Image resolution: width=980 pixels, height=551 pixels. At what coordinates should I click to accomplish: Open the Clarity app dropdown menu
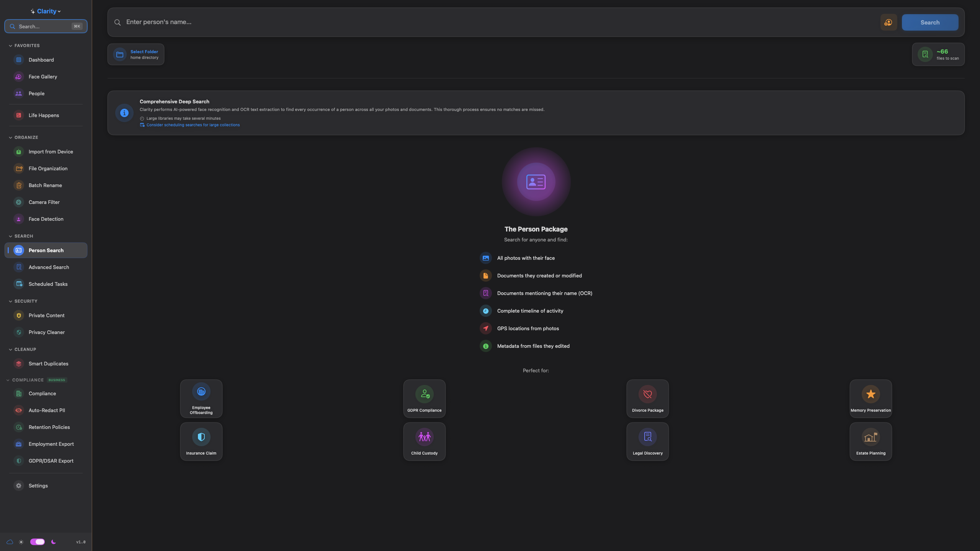click(x=46, y=11)
